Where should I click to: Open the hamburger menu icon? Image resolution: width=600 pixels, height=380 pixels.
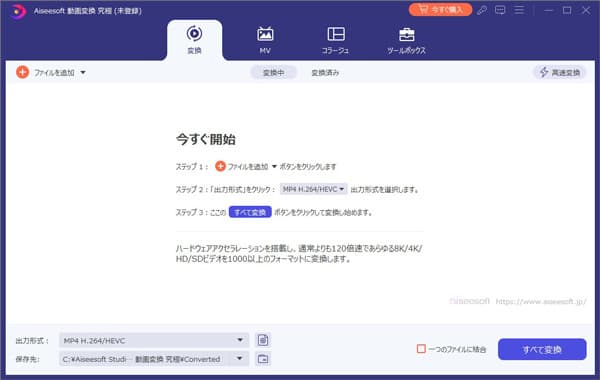pos(519,10)
